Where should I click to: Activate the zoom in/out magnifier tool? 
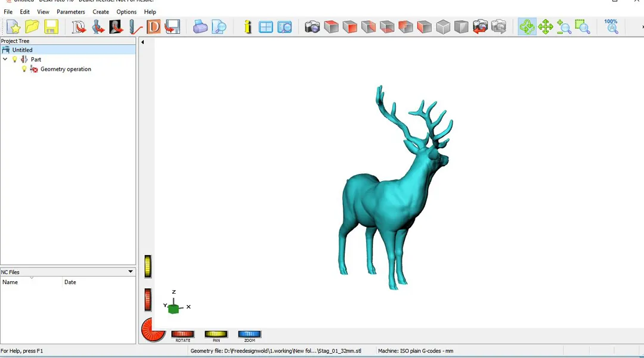click(x=564, y=27)
